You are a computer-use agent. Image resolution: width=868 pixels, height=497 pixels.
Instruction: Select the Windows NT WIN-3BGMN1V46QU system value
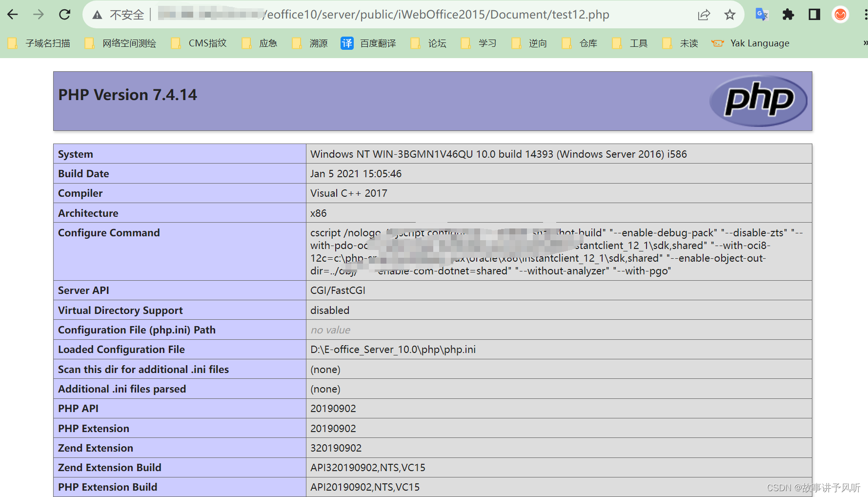[499, 154]
